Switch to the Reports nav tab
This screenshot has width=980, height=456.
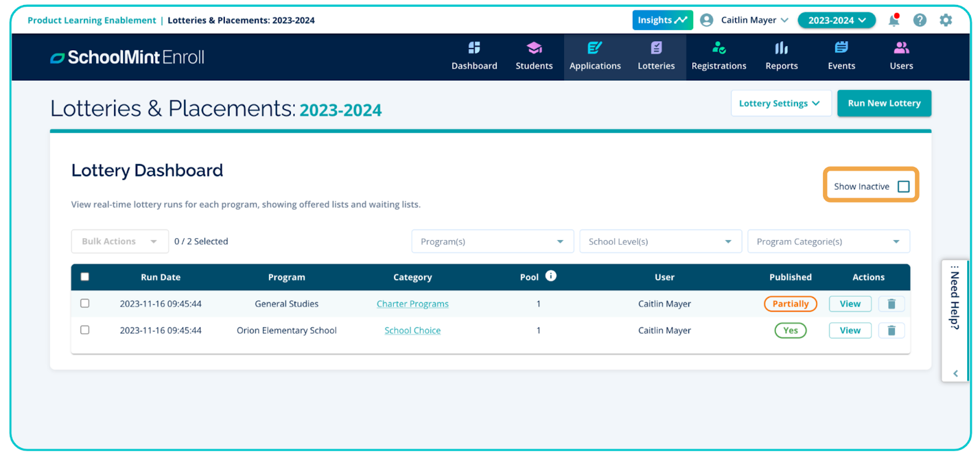click(781, 56)
